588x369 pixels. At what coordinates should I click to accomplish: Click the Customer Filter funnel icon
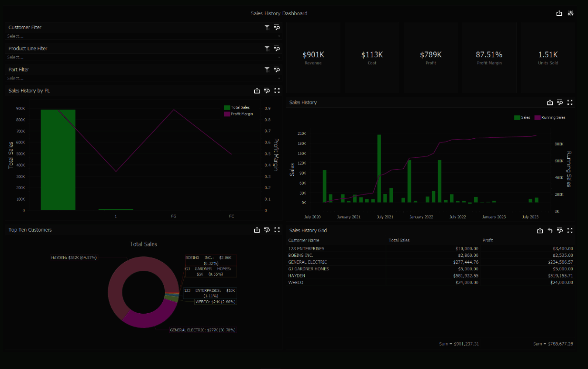(267, 28)
